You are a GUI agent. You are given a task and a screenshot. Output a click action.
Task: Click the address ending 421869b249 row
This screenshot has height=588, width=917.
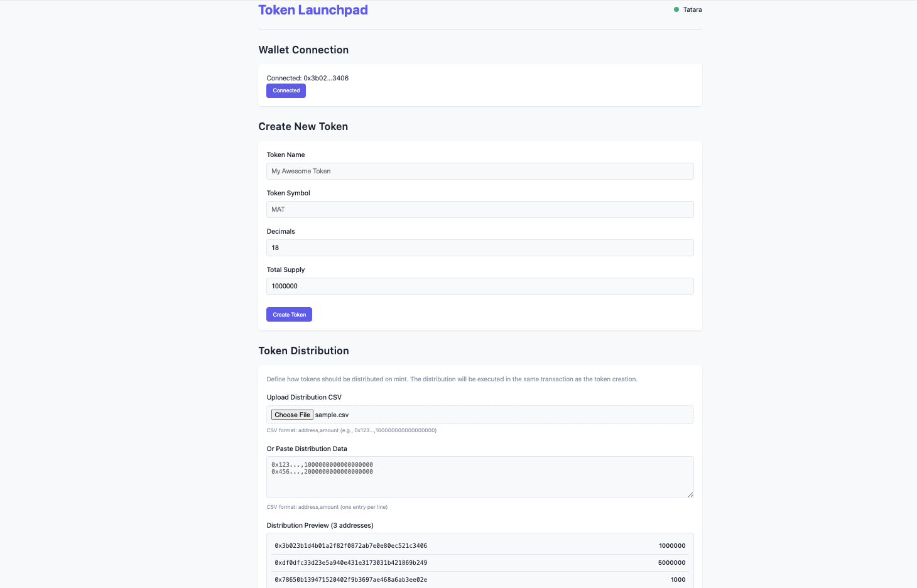point(350,562)
